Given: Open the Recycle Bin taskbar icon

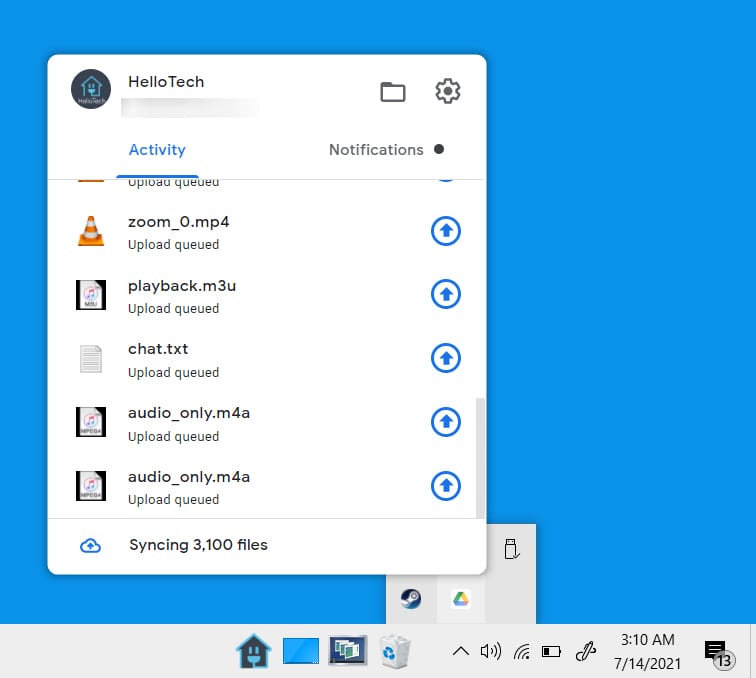Looking at the screenshot, I should pos(395,651).
